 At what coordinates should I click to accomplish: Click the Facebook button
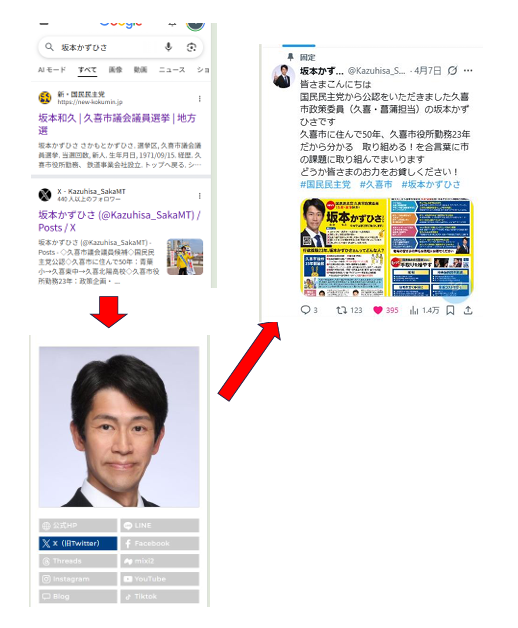tap(159, 543)
